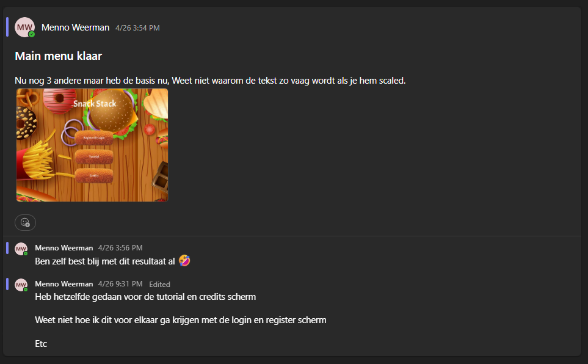This screenshot has width=588, height=364.
Task: Click the laughing emoji in the reply
Action: 184,260
